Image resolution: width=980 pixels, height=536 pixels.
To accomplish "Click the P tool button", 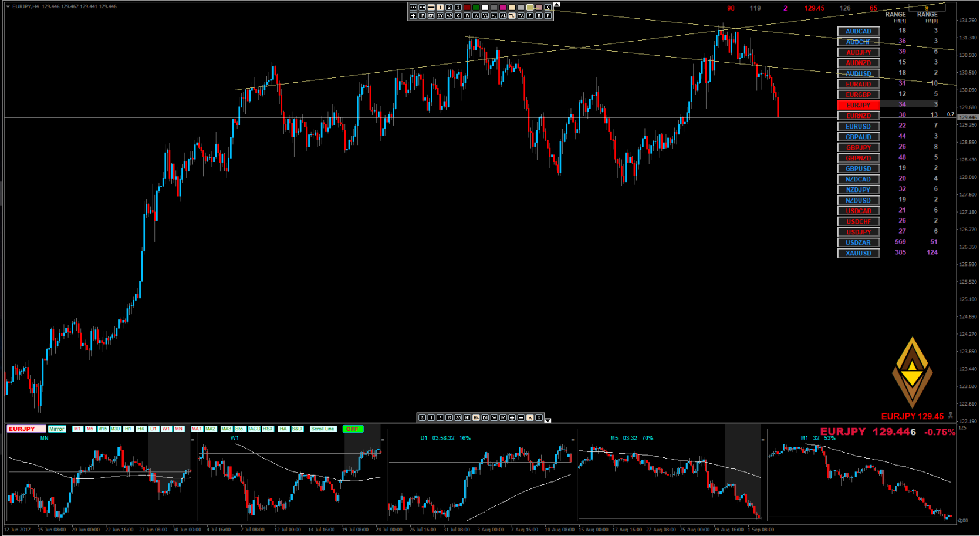I will (x=548, y=16).
